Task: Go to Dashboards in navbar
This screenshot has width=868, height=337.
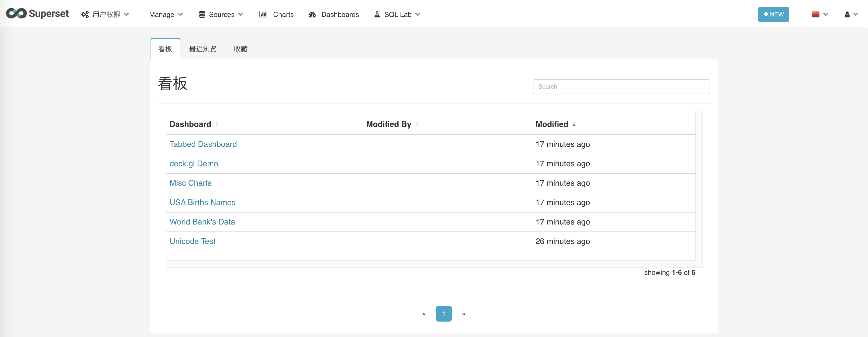Action: click(334, 14)
